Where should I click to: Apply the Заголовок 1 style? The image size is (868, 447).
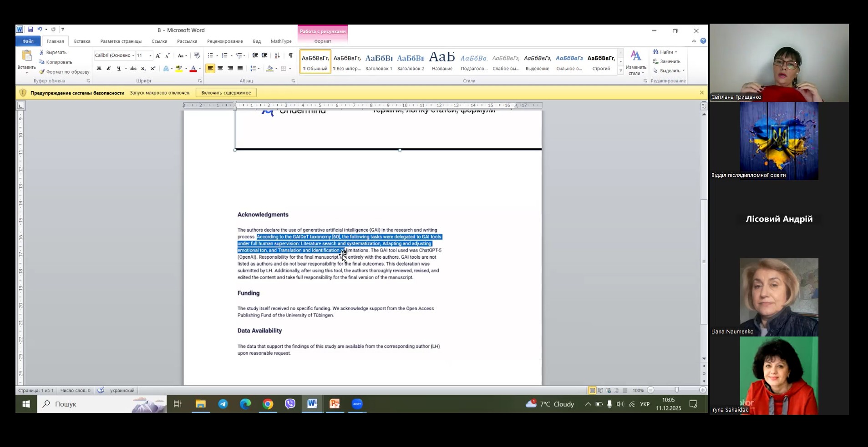click(379, 62)
